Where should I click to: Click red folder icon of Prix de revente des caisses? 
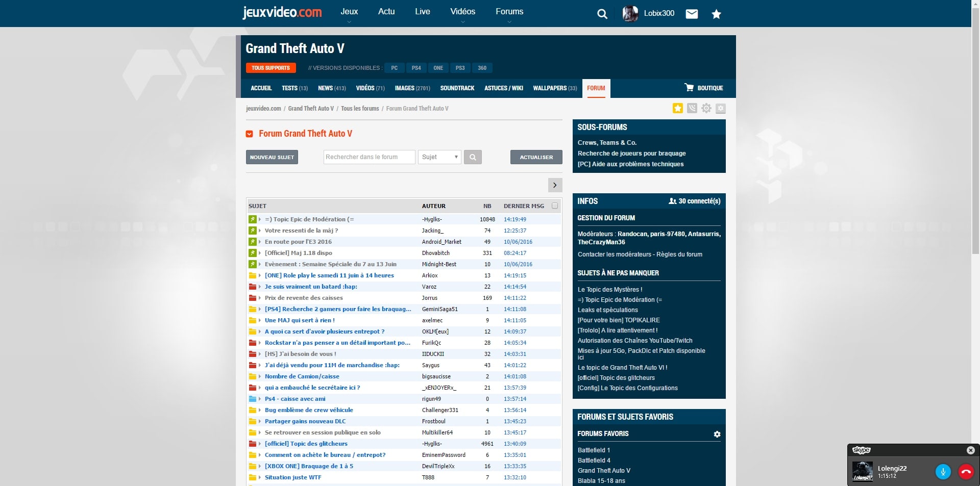pyautogui.click(x=252, y=298)
